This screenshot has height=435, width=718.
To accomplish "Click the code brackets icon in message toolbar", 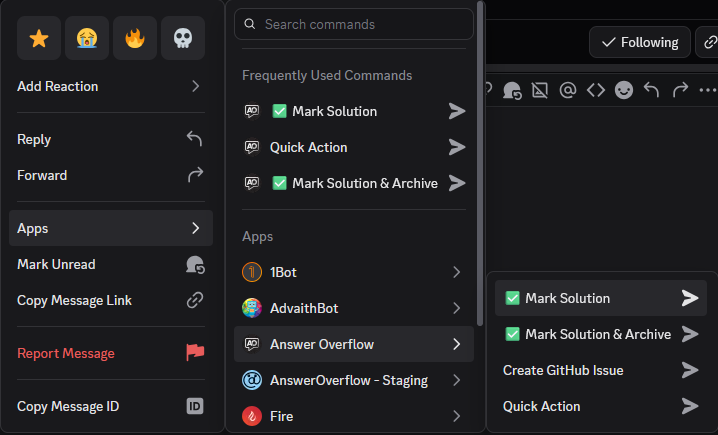I will tap(596, 90).
